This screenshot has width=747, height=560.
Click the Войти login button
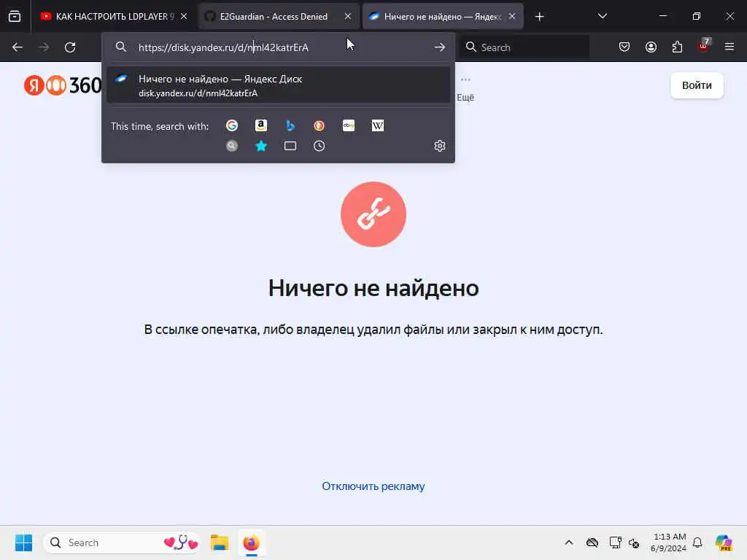pos(697,85)
